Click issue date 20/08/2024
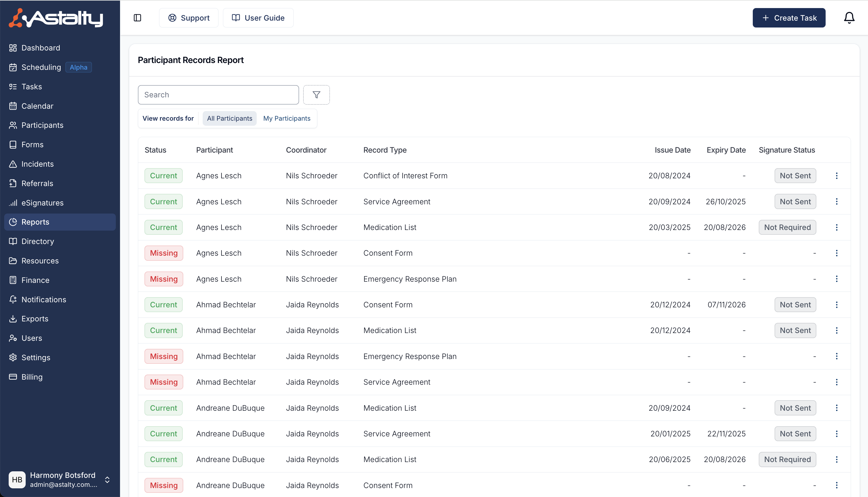The image size is (868, 497). click(670, 175)
